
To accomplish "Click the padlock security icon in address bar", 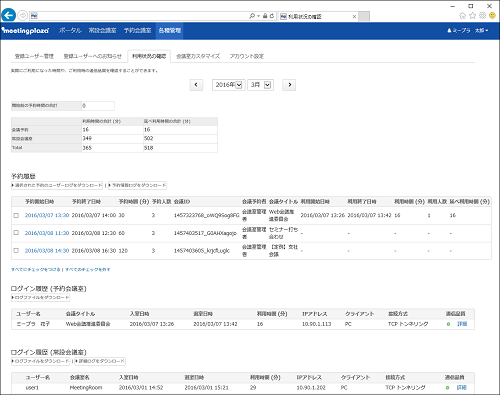I will click(265, 16).
